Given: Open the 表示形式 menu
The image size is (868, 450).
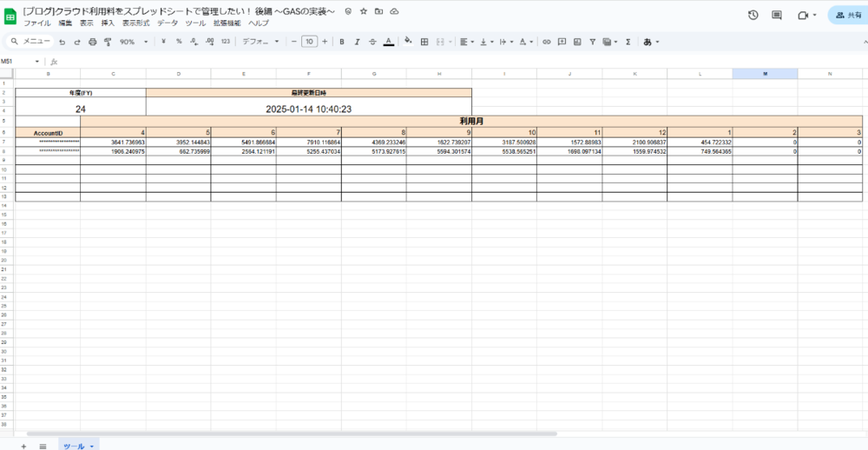Looking at the screenshot, I should point(136,23).
